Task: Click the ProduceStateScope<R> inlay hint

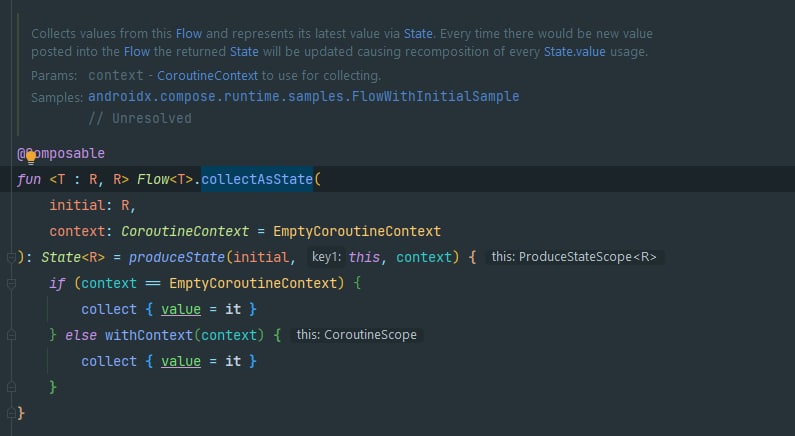Action: [574, 258]
